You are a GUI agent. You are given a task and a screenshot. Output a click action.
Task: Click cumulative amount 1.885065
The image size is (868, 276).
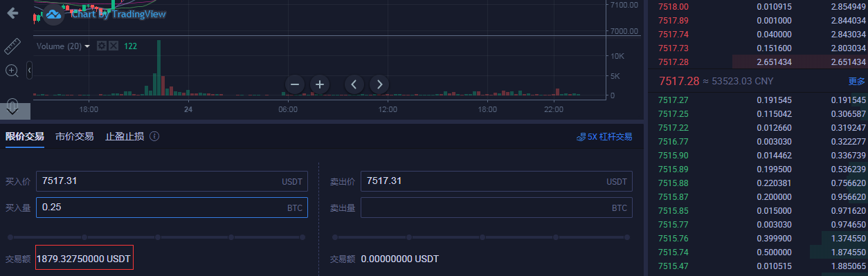coord(849,266)
